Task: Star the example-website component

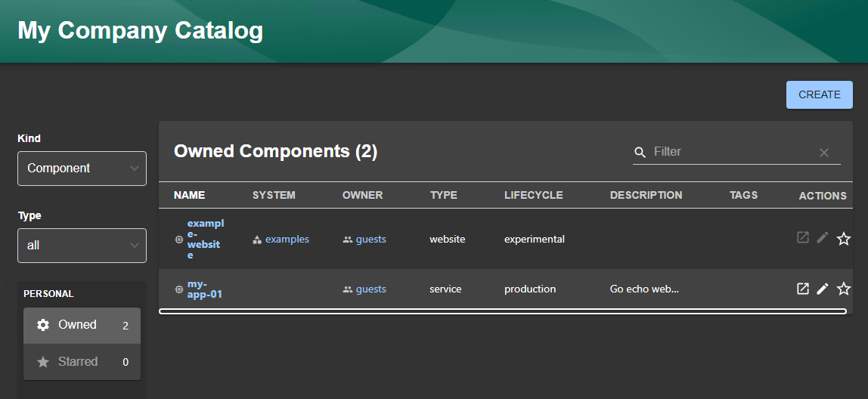Action: [844, 239]
